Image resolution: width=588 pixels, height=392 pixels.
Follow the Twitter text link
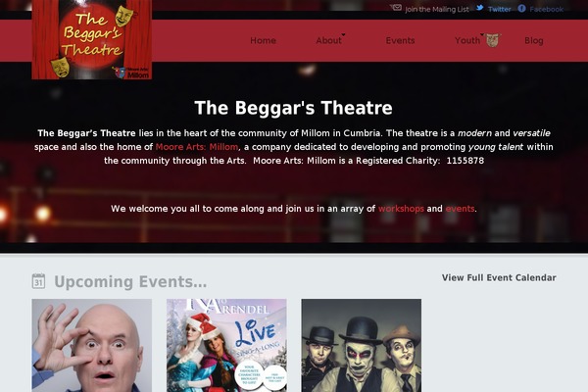click(x=499, y=10)
